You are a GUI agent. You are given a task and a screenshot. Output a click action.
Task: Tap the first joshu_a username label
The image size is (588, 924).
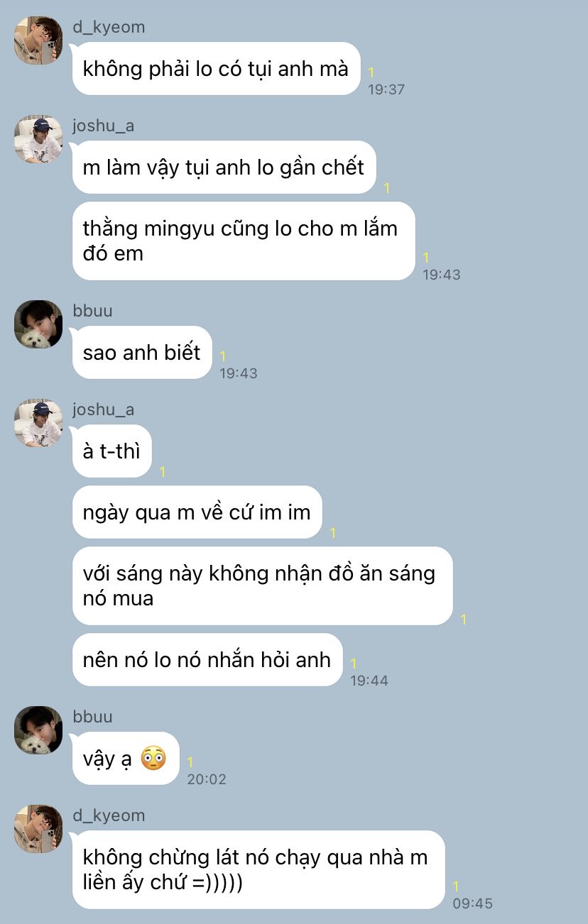click(x=104, y=126)
